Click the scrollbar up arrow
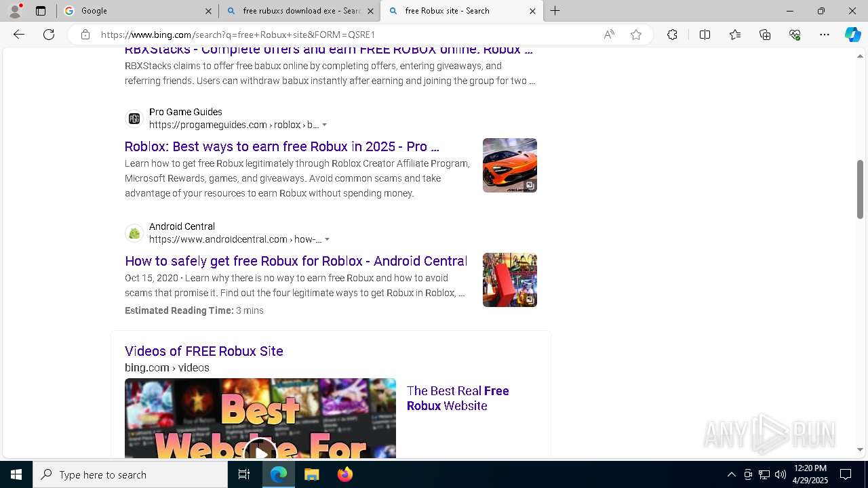868x488 pixels. coord(860,56)
